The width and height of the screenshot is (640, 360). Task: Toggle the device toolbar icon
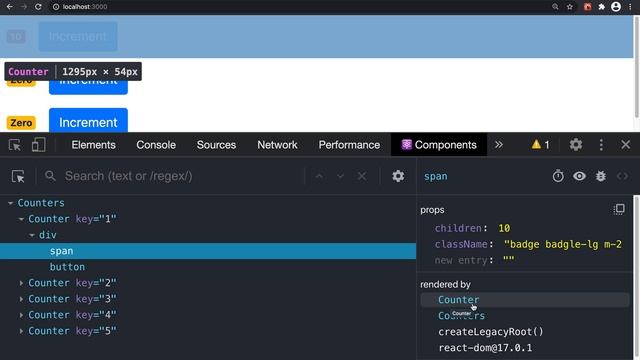click(38, 145)
